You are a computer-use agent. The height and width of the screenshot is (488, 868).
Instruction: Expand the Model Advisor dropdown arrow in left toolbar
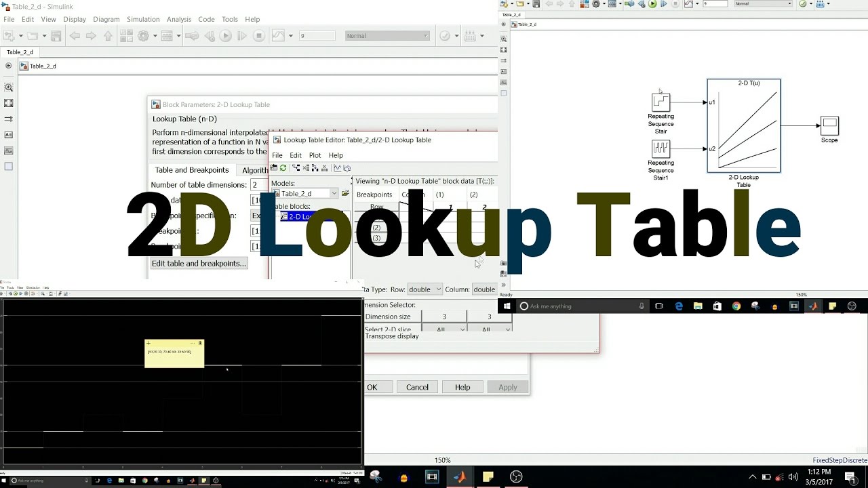[x=458, y=36]
